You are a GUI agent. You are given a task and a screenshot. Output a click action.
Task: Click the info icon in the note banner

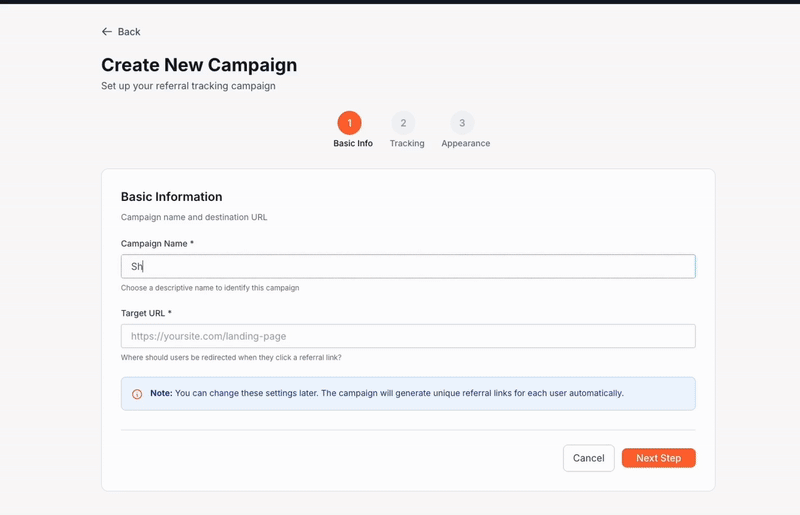(x=137, y=394)
